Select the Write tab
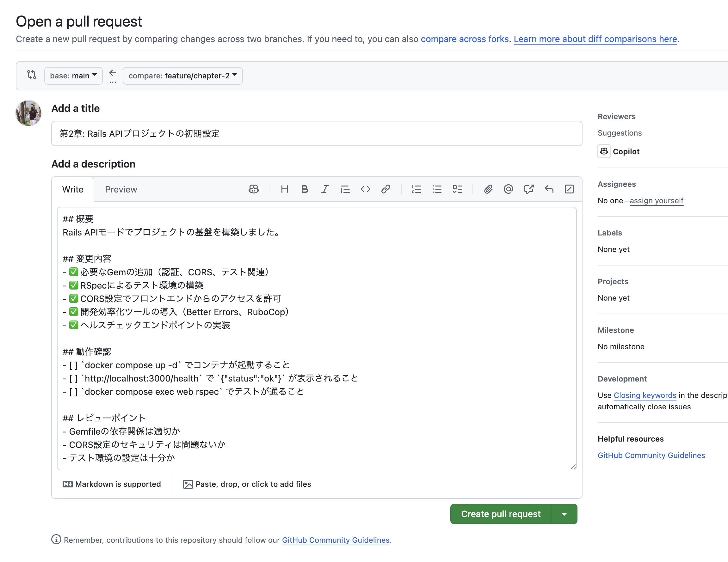The height and width of the screenshot is (562, 728). (73, 189)
